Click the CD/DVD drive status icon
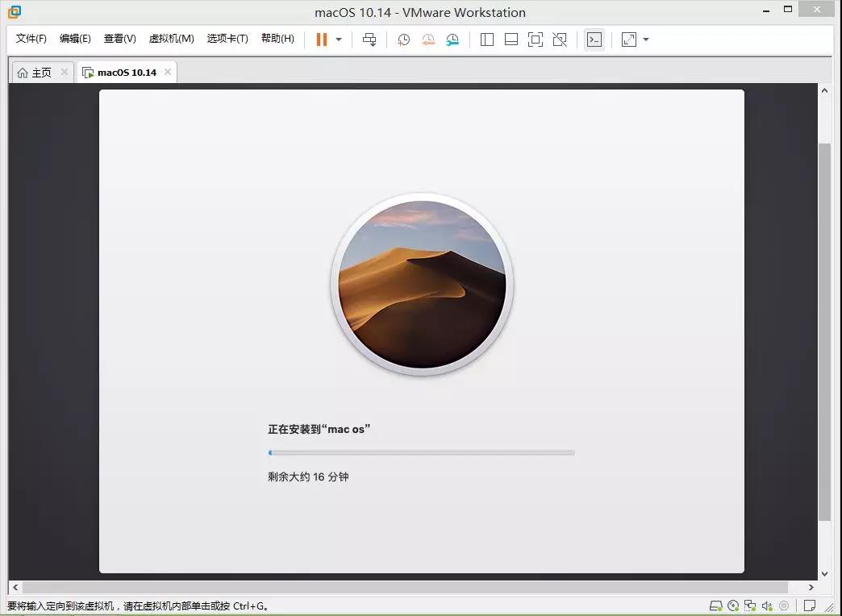Image resolution: width=842 pixels, height=616 pixels. pos(733,606)
